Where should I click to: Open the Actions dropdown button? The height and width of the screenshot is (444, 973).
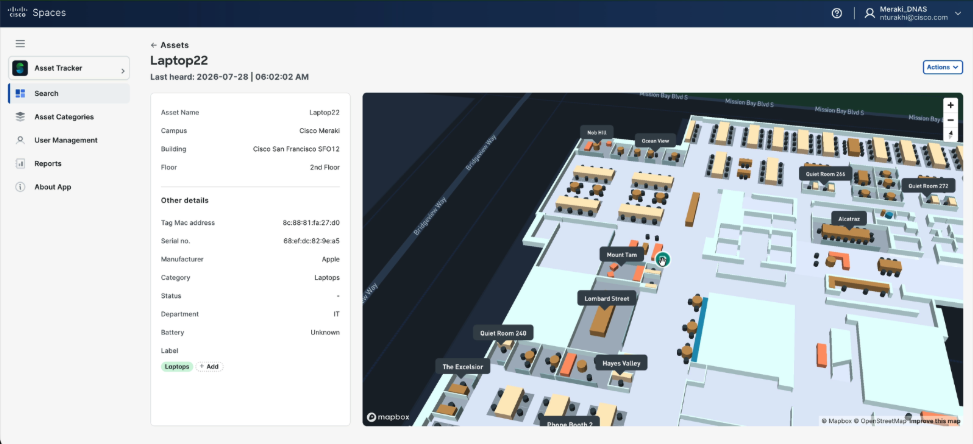[x=943, y=67]
